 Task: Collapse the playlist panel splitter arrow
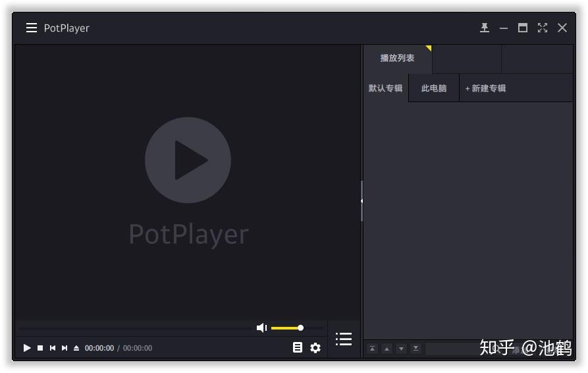[362, 201]
